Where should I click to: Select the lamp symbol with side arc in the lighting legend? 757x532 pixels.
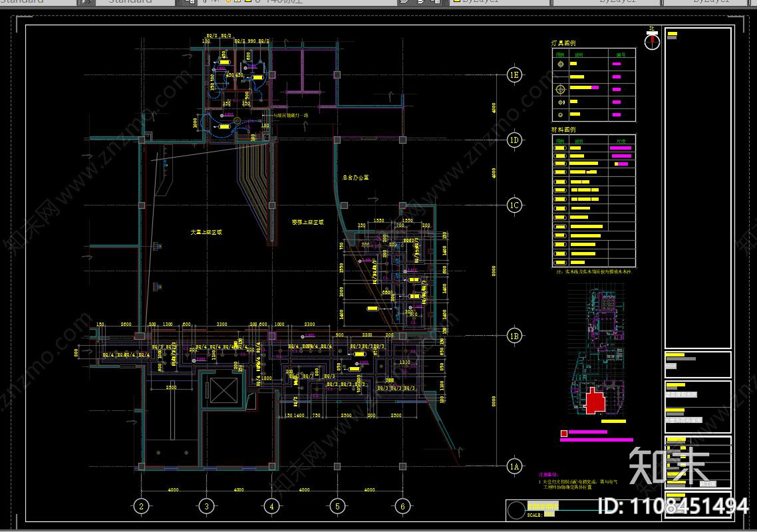tap(561, 102)
